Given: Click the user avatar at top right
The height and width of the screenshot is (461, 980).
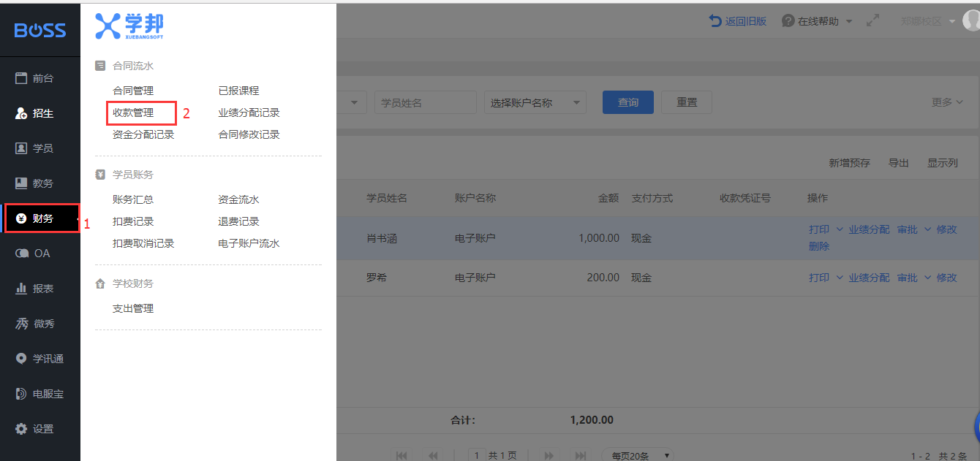Looking at the screenshot, I should pyautogui.click(x=972, y=21).
